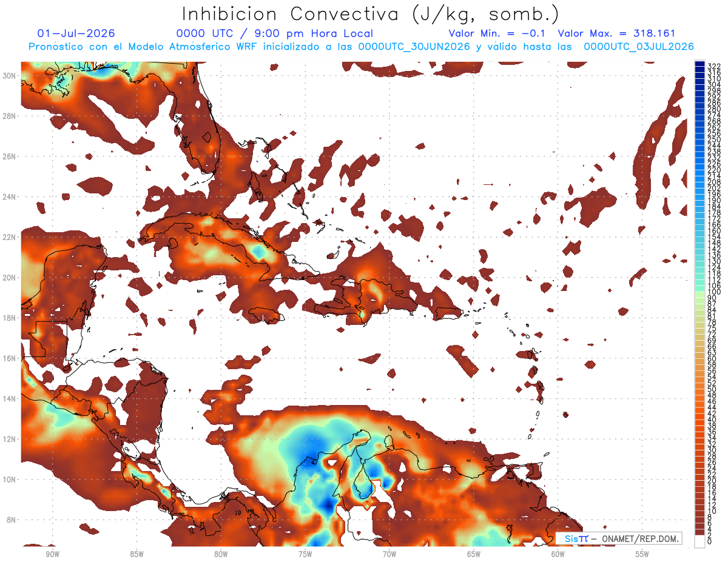Click the '55W' longitude label
Screen dimensions: 728x562
point(642,554)
